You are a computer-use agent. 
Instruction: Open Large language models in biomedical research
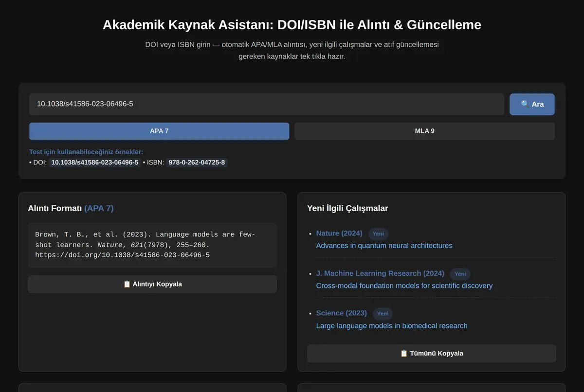[392, 326]
